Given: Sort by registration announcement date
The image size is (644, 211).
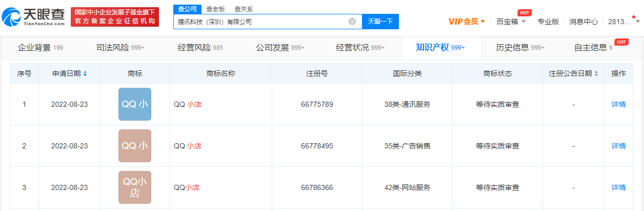Looking at the screenshot, I should tap(596, 74).
